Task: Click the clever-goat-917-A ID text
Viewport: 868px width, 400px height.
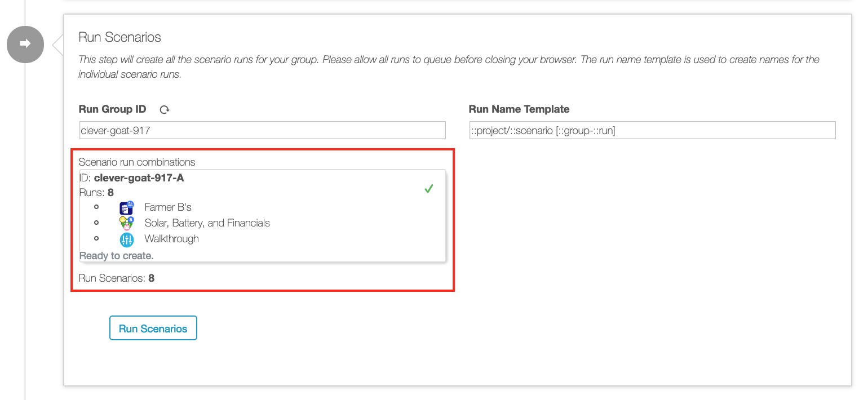Action: (x=139, y=178)
